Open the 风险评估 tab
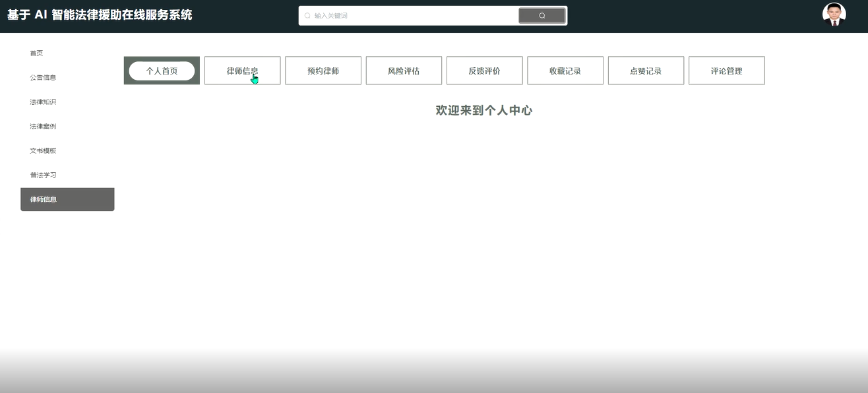 click(x=404, y=71)
